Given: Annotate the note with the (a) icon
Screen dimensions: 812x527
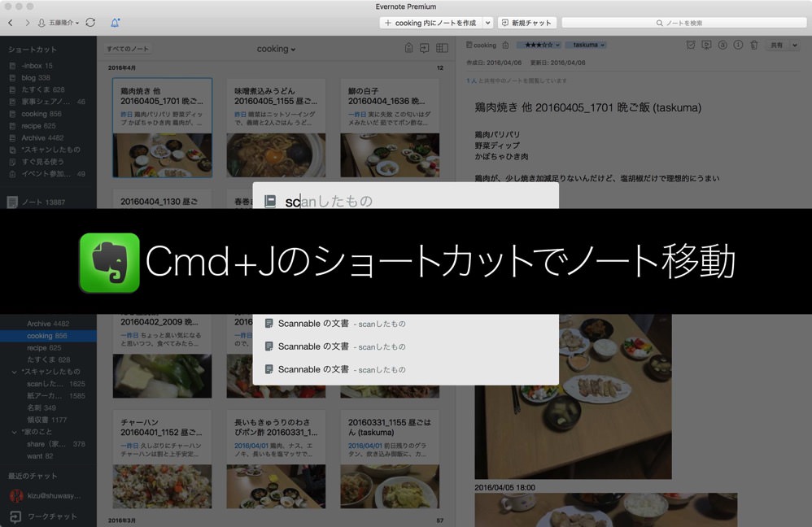Looking at the screenshot, I should tap(723, 46).
